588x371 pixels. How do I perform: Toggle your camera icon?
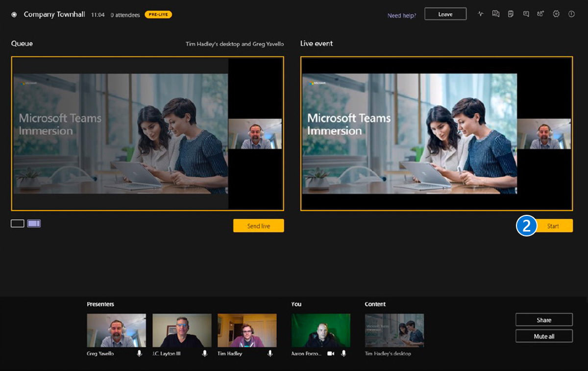(x=331, y=353)
